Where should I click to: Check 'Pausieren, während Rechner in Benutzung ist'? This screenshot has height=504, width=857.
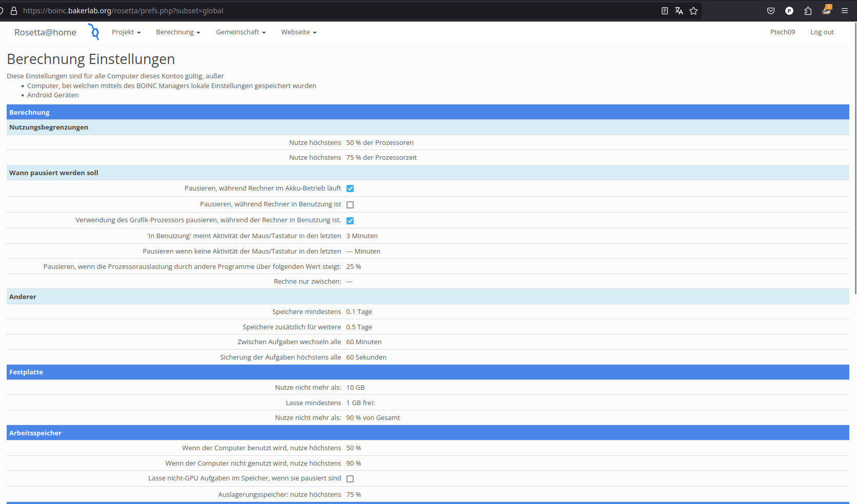(x=350, y=205)
